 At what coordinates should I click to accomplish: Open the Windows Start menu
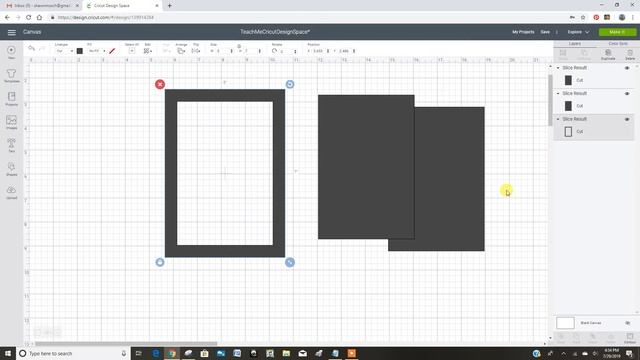point(8,353)
